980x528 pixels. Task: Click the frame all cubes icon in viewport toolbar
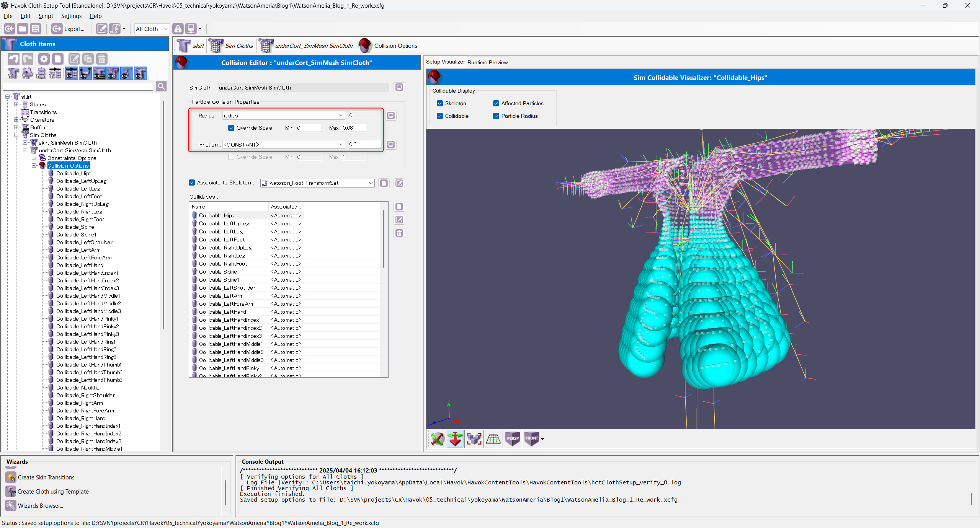474,439
